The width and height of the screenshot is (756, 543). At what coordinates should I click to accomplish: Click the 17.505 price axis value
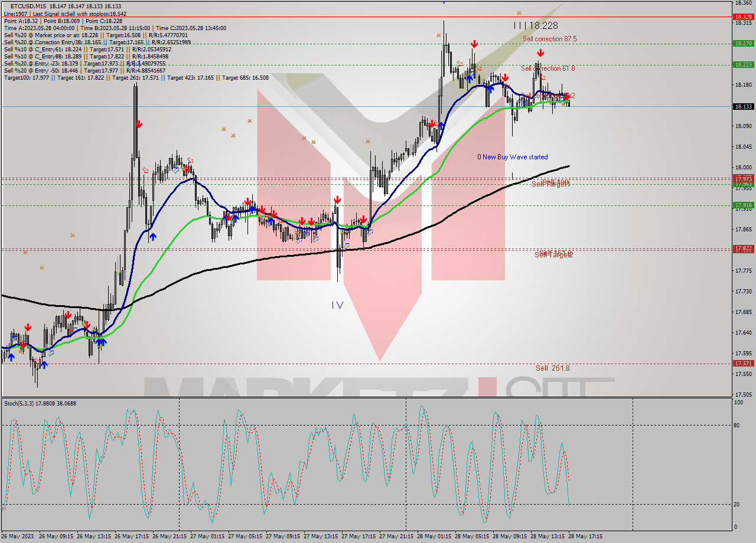pyautogui.click(x=742, y=394)
